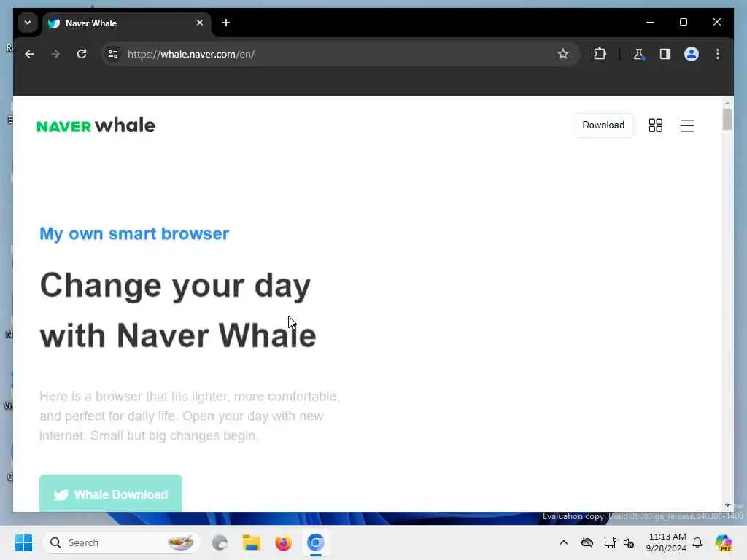Open the notifications bell
Screen dimensions: 747x560
click(697, 542)
